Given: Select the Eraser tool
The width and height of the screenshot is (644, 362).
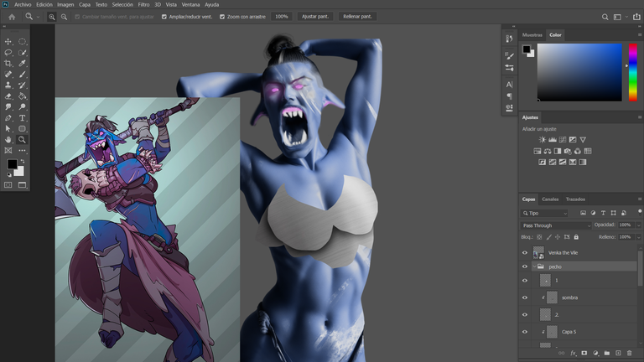Looking at the screenshot, I should click(x=8, y=96).
